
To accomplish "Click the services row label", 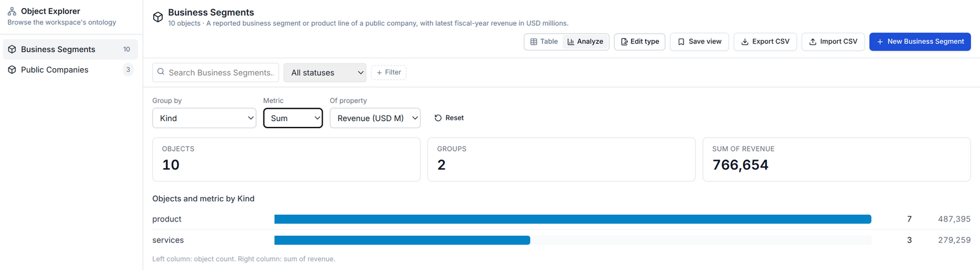I will click(168, 241).
